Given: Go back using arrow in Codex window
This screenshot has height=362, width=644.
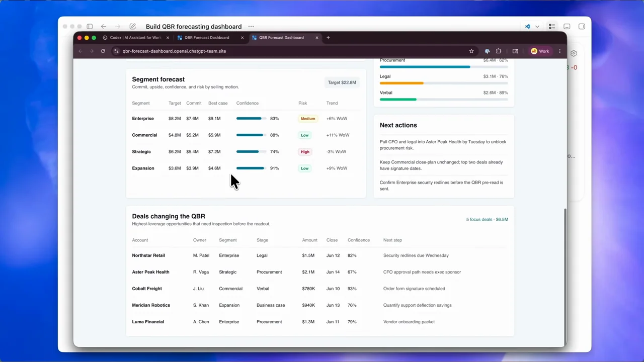Looking at the screenshot, I should pos(104,27).
